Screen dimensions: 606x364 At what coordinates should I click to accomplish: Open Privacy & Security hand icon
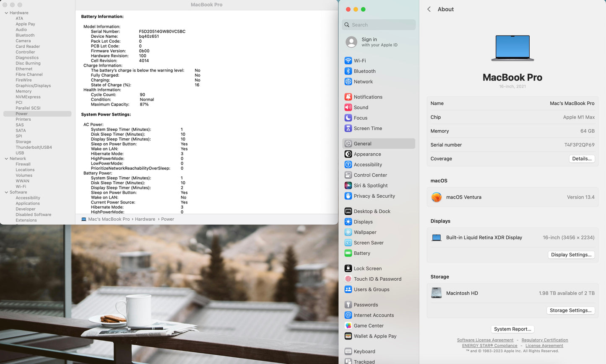(348, 196)
